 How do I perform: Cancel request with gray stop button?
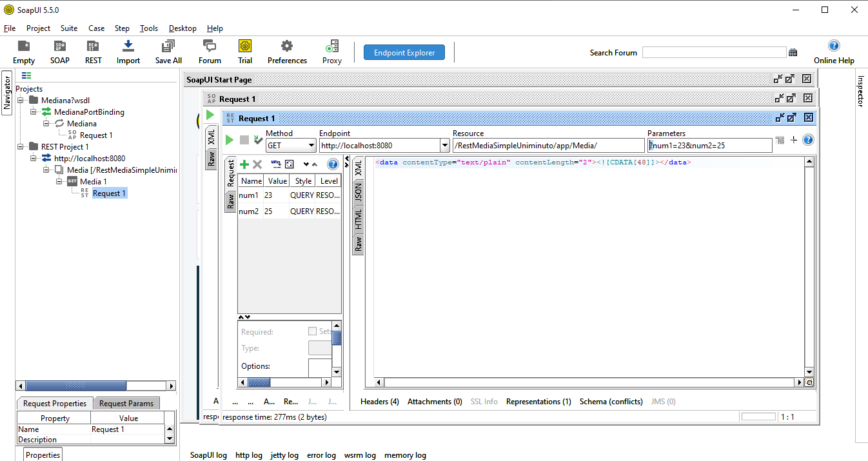click(x=244, y=140)
